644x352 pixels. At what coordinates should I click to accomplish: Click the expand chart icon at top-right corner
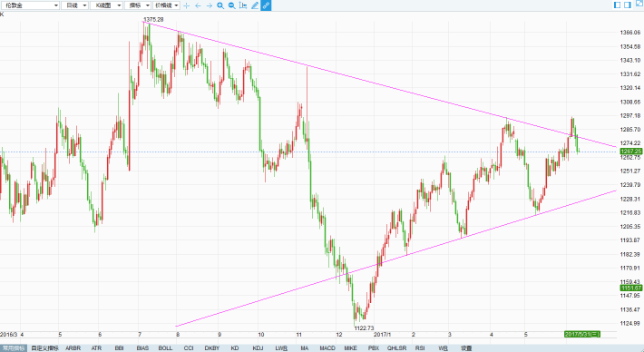click(639, 4)
